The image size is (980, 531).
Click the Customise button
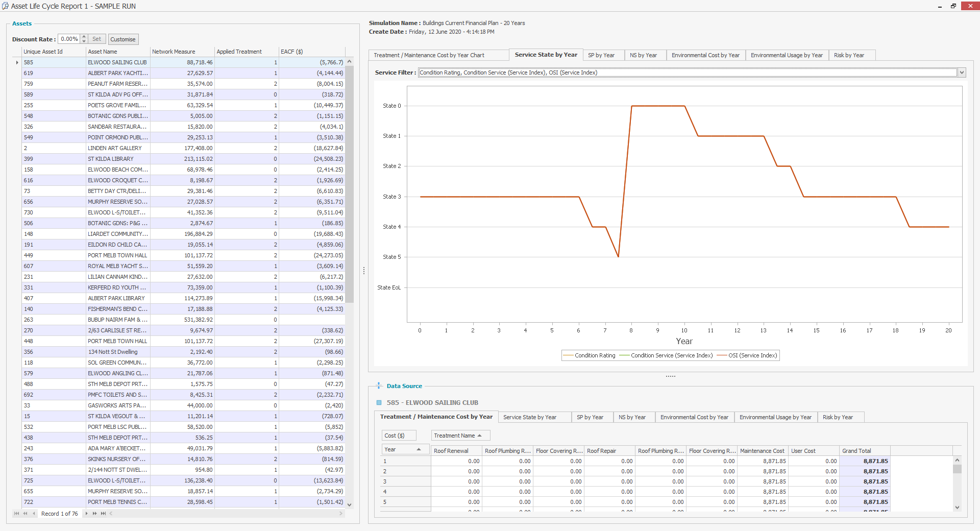pos(123,39)
